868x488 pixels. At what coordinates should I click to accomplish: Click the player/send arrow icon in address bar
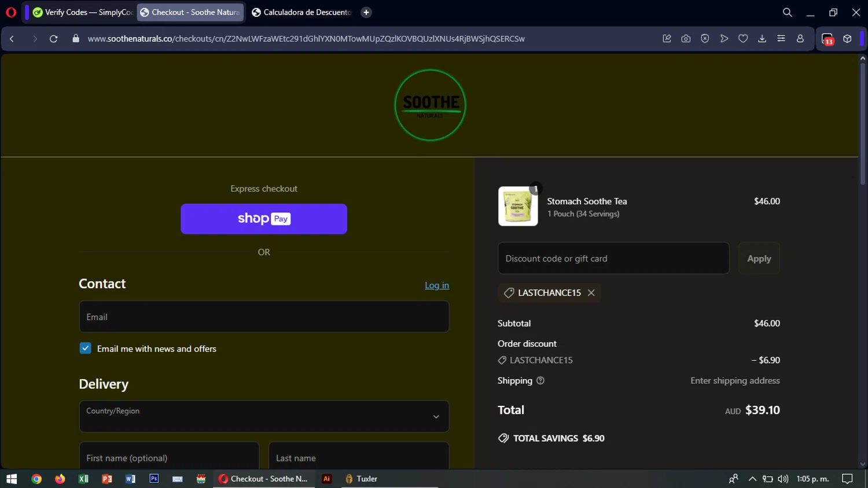click(x=724, y=39)
